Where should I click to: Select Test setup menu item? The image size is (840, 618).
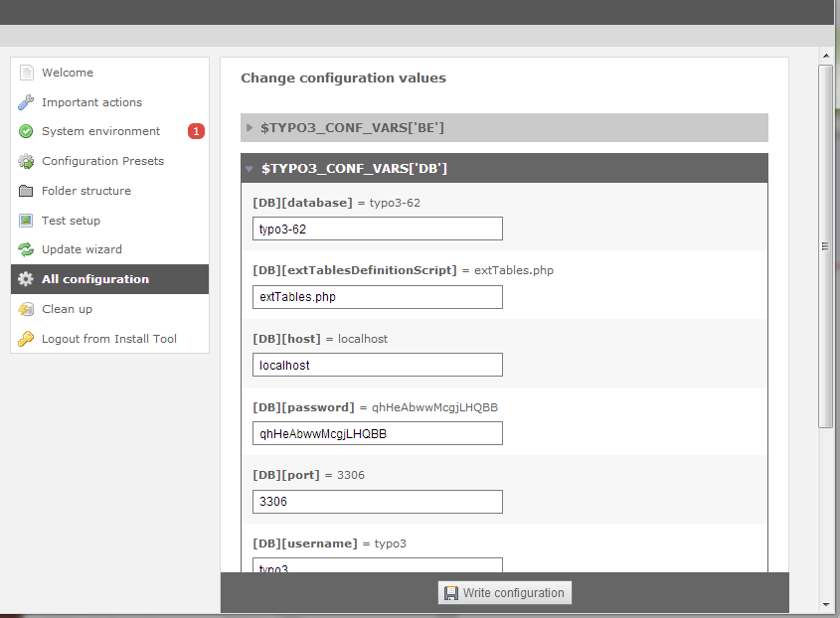(109, 221)
